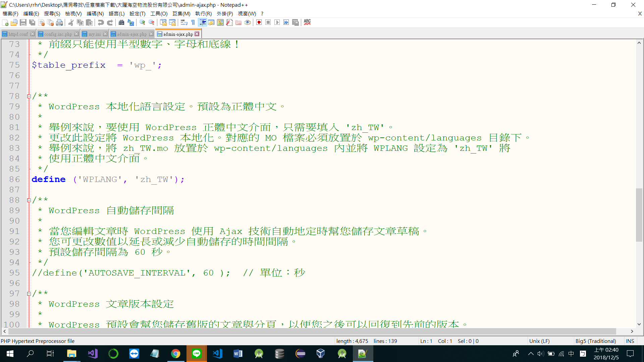Close the httpd.conf tab
The width and height of the screenshot is (644, 362).
[x=33, y=34]
